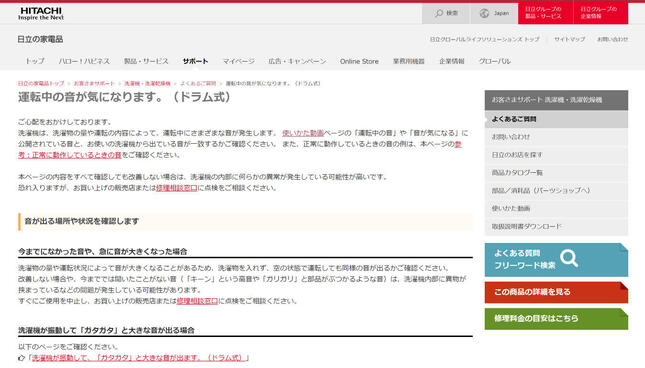This screenshot has height=368, width=645.
Task: Select 取扱説明書ダウンロード in the sidebar
Action: (556, 226)
